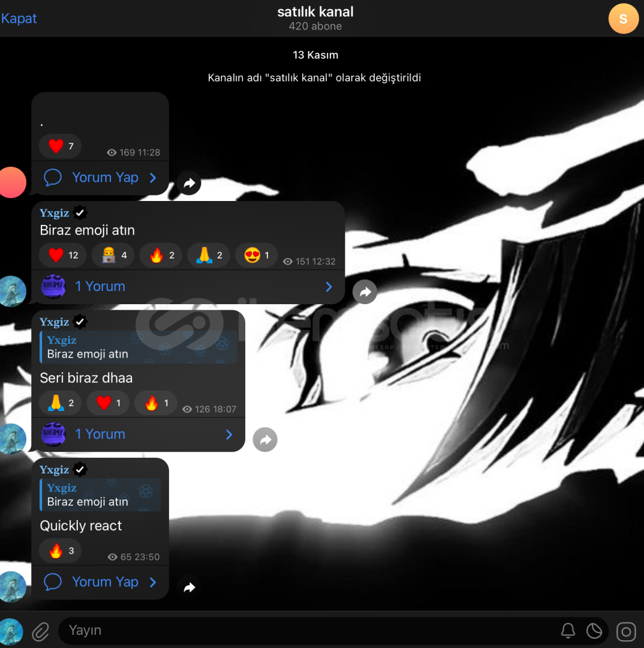
Task: Toggle fire reaction with 2 on first Yxgiz post
Action: pos(161,255)
